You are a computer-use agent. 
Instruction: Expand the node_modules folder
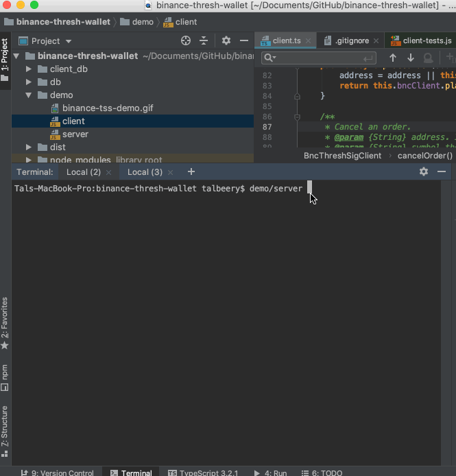click(x=29, y=160)
